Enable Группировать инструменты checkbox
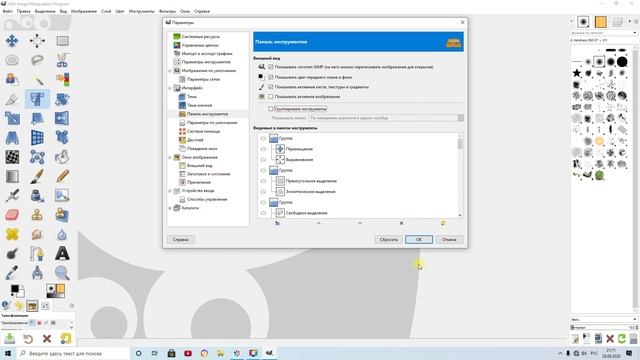 [271, 109]
